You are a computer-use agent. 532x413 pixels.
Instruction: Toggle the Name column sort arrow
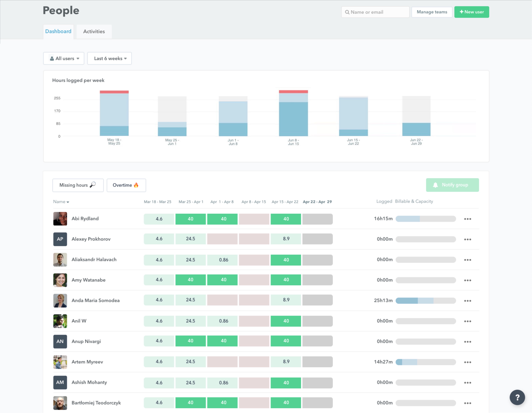[x=68, y=202]
